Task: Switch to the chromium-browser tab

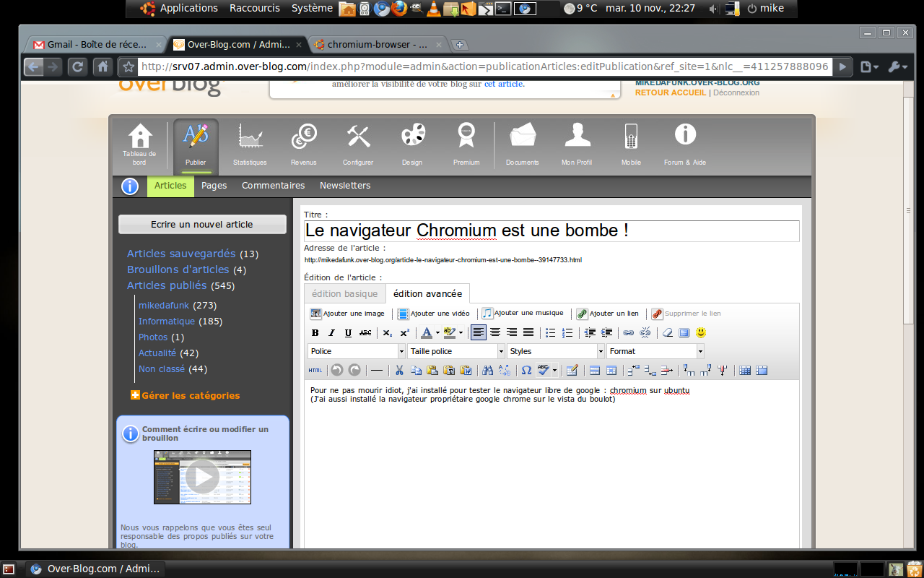Action: pos(378,45)
